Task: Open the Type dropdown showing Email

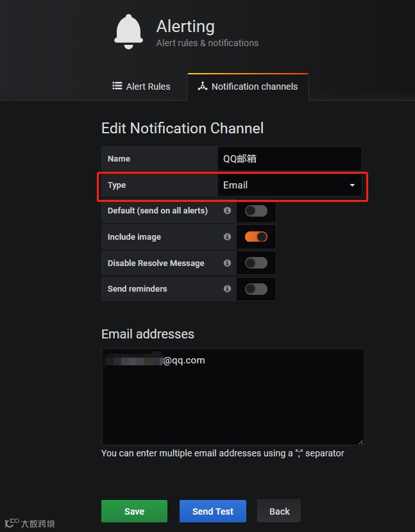Action: click(289, 185)
